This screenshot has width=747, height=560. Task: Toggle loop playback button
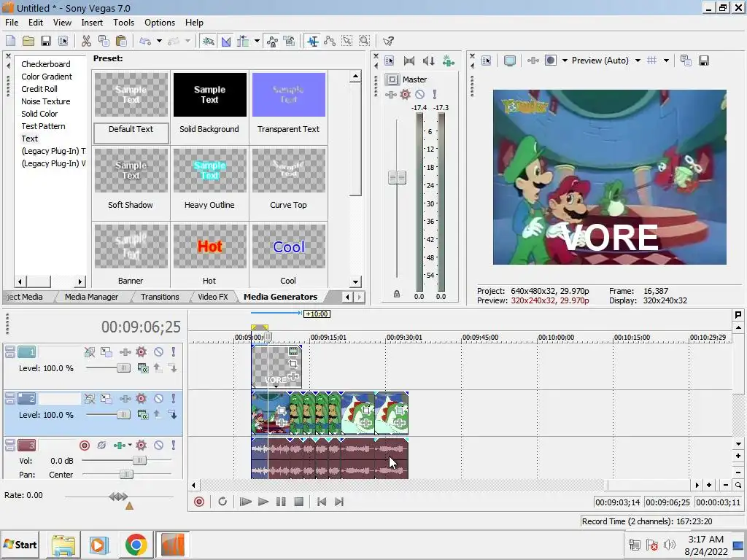(222, 502)
